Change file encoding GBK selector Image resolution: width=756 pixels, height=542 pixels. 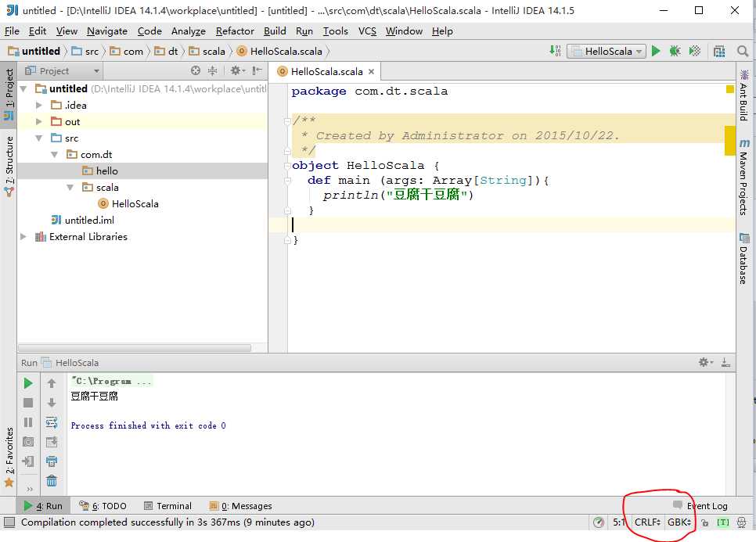679,522
